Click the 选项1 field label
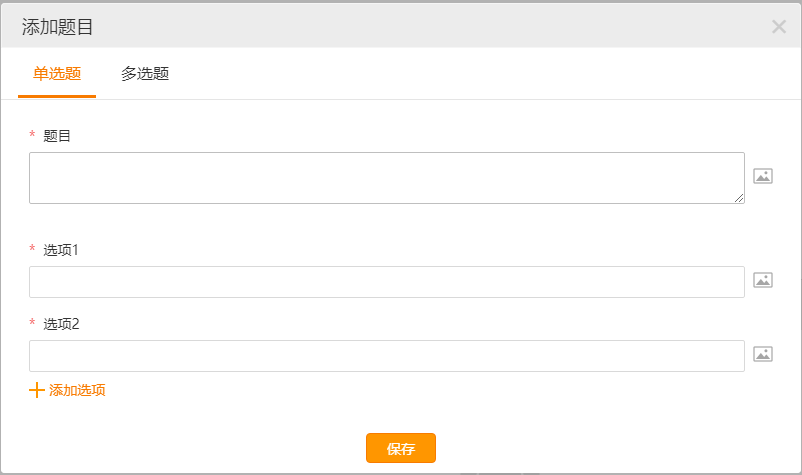This screenshot has width=802, height=475. point(61,250)
